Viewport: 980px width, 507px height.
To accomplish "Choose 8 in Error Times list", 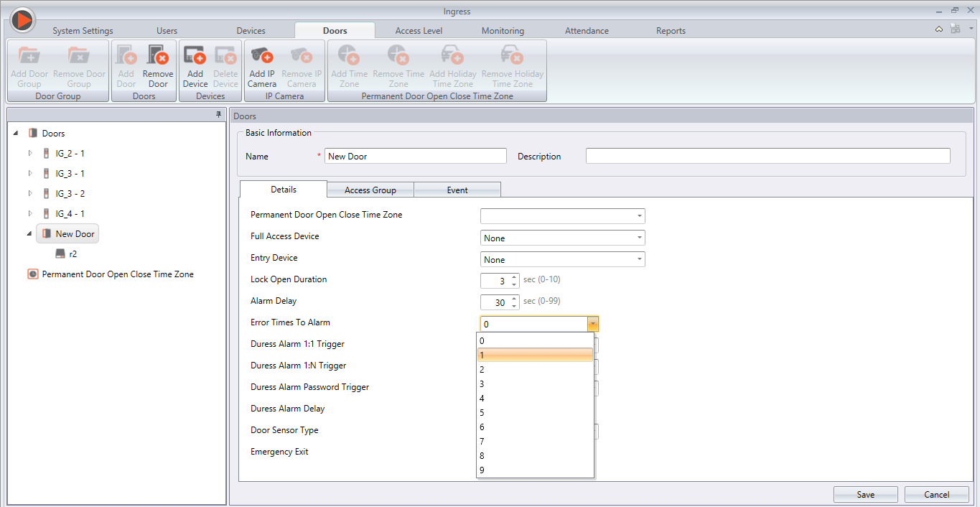I will (535, 456).
